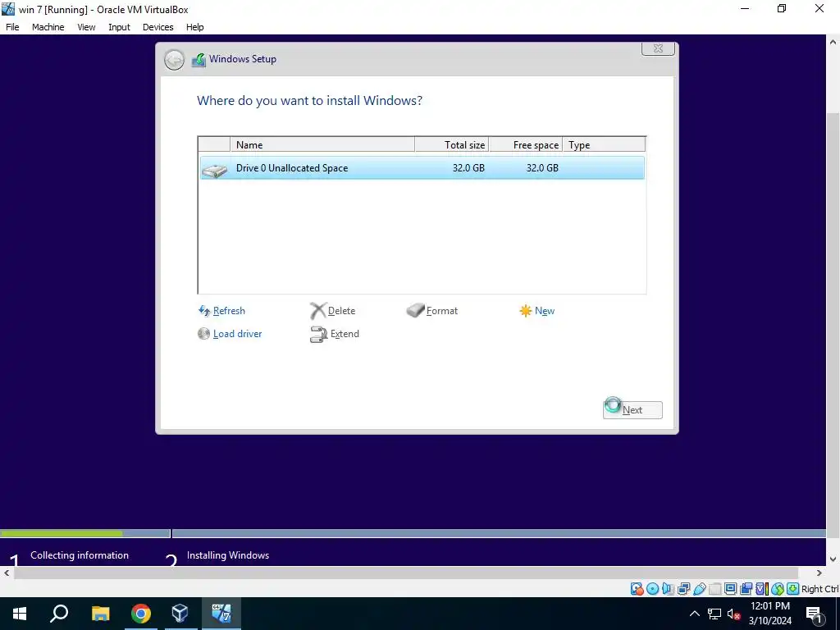Click the Collecting information progress bar
This screenshot has height=630, width=840.
[85, 533]
